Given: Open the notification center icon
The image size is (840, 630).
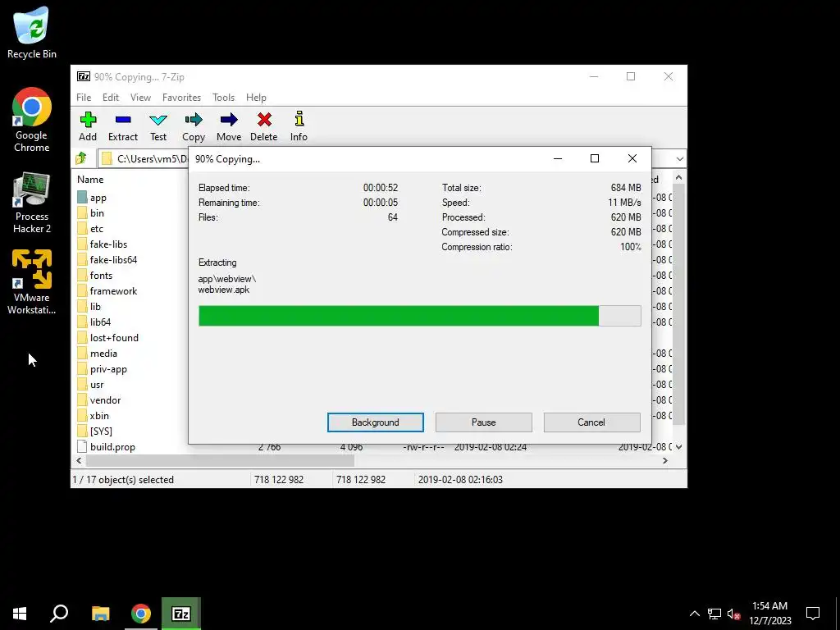Looking at the screenshot, I should pyautogui.click(x=813, y=614).
